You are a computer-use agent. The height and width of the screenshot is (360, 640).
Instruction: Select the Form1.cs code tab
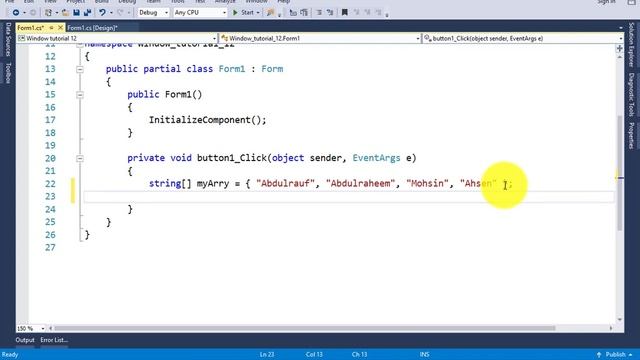pyautogui.click(x=30, y=28)
